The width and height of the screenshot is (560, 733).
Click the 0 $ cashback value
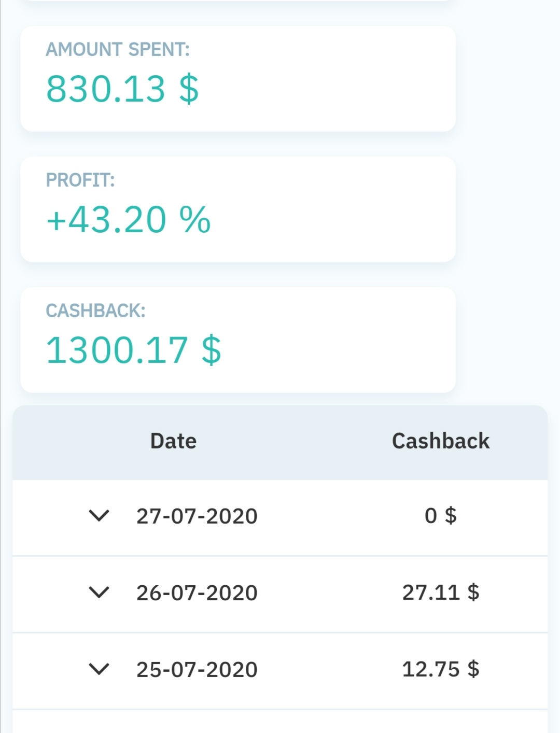click(x=440, y=516)
